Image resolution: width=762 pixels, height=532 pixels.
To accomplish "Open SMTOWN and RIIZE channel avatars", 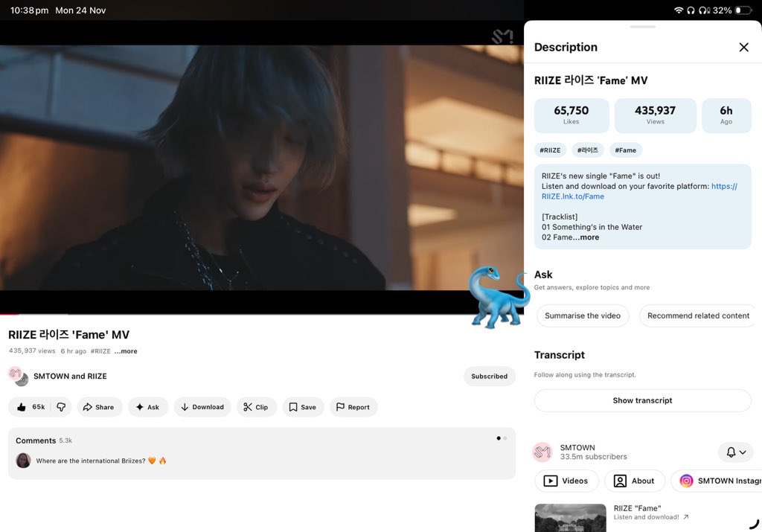I will (x=19, y=376).
